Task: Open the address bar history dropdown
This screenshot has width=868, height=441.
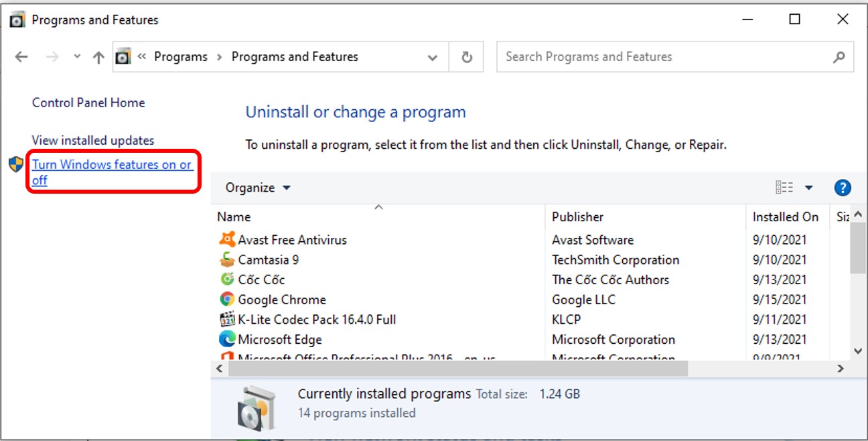Action: coord(432,56)
